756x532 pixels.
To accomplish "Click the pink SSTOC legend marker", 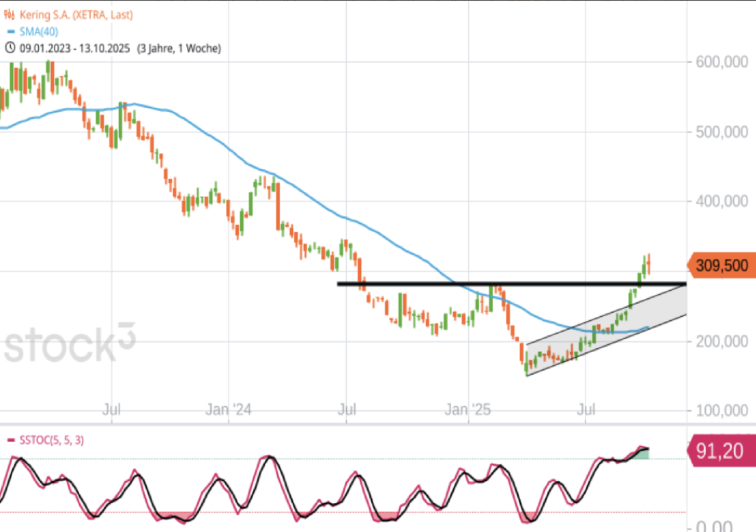I will pos(11,440).
